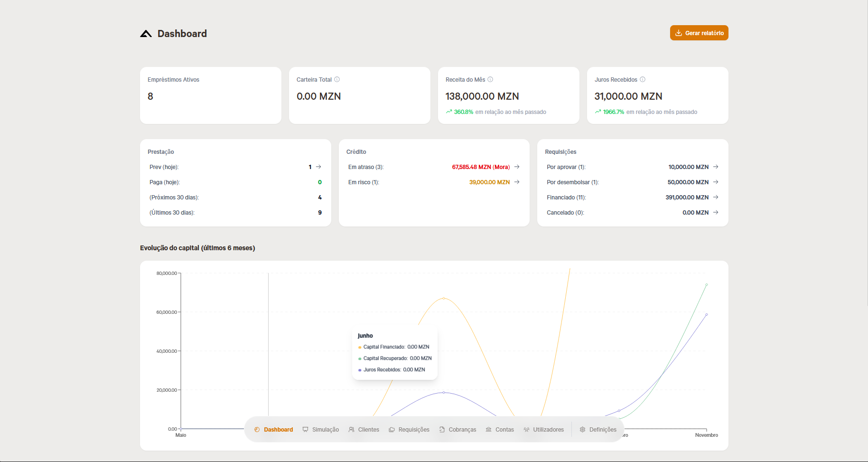The width and height of the screenshot is (868, 462).
Task: Open Por aprovar requisitions arrow
Action: pyautogui.click(x=716, y=167)
